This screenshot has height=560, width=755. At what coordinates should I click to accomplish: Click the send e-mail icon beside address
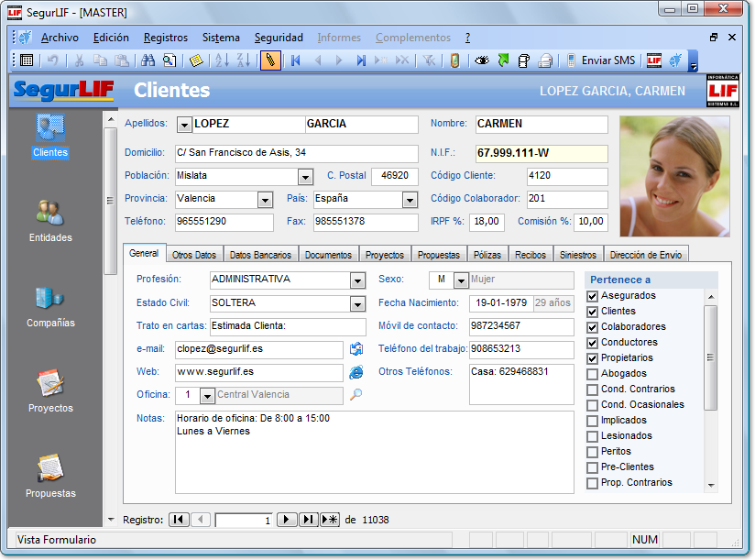click(356, 349)
